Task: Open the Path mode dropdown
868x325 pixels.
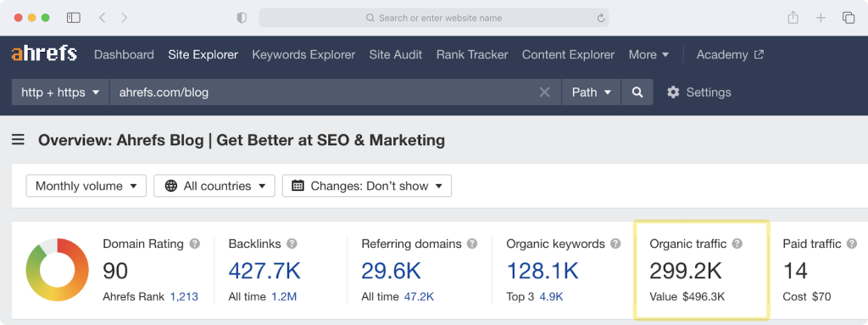Action: (x=591, y=92)
